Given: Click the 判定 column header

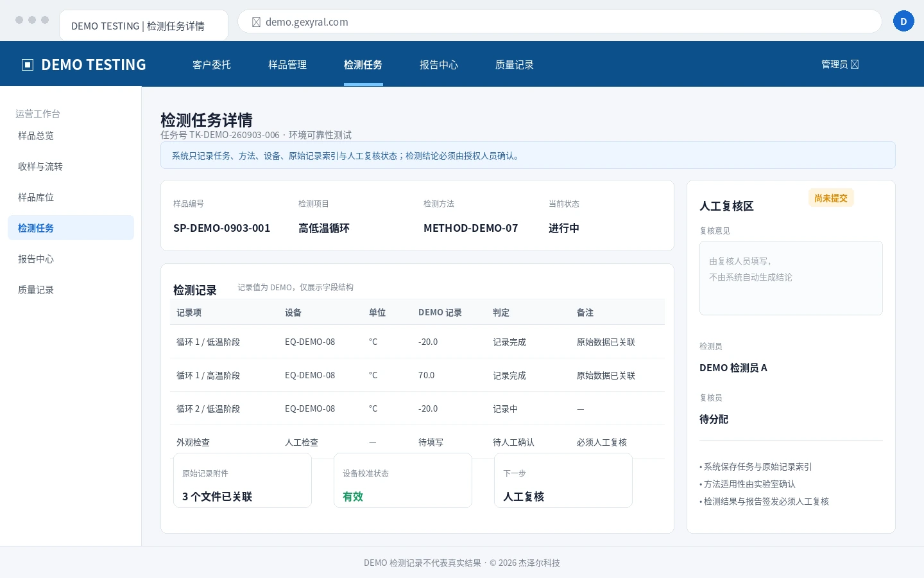Looking at the screenshot, I should click(501, 313).
